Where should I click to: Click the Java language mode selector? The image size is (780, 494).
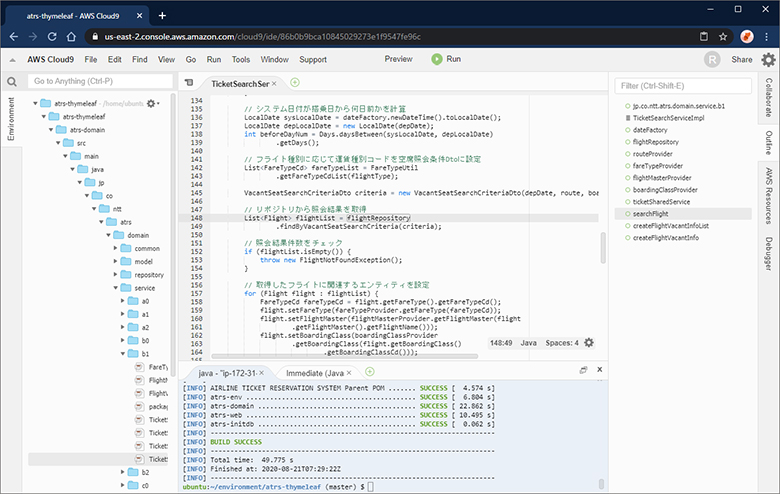click(528, 343)
